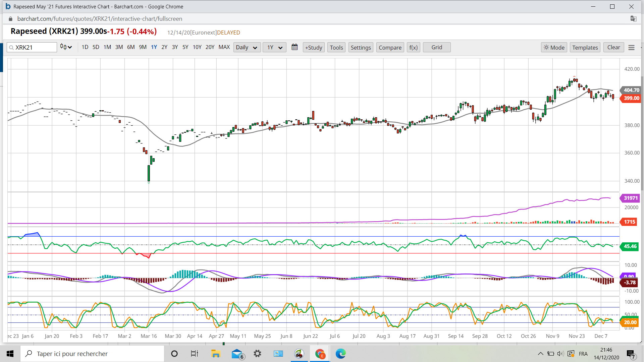Expand the 1Y range dropdown
Screen dimensions: 644x362
274,47
